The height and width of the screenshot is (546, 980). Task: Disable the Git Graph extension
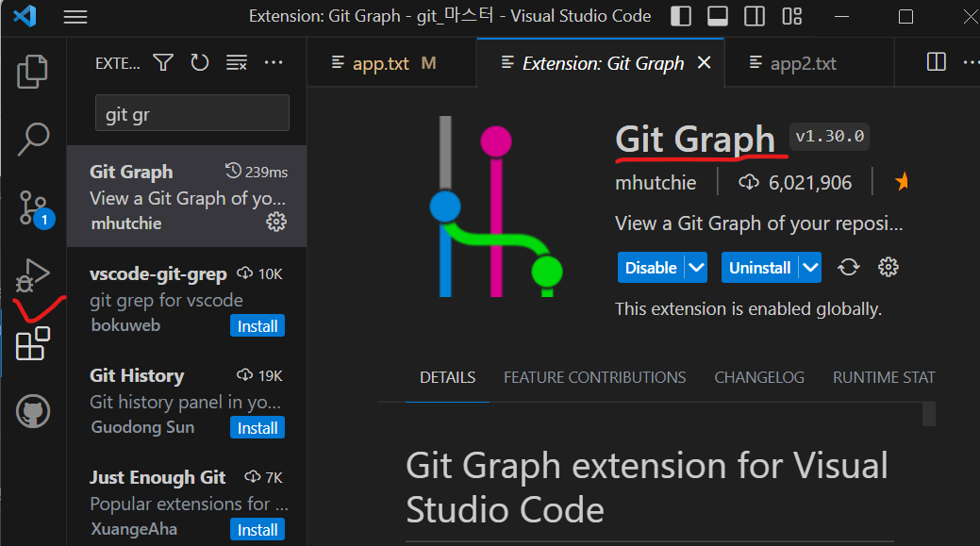point(651,268)
